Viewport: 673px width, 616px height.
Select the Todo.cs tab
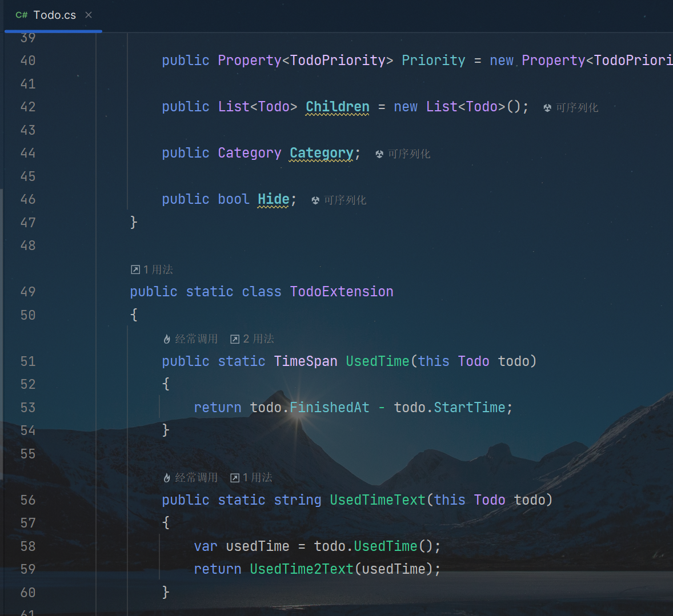click(x=53, y=15)
